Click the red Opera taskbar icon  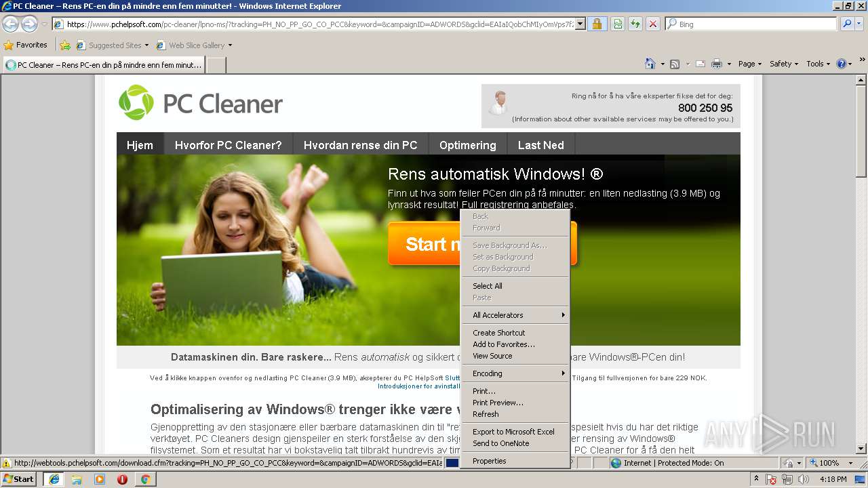pos(123,479)
